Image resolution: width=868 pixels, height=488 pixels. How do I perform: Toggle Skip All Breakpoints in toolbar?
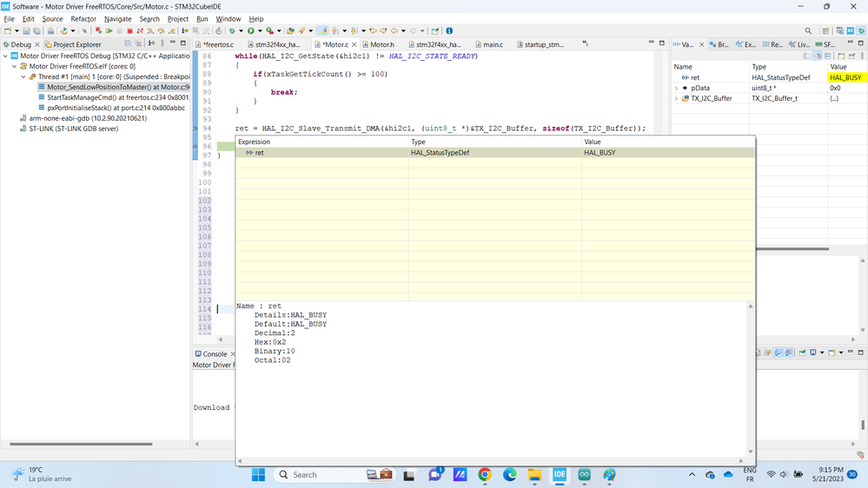pyautogui.click(x=85, y=31)
